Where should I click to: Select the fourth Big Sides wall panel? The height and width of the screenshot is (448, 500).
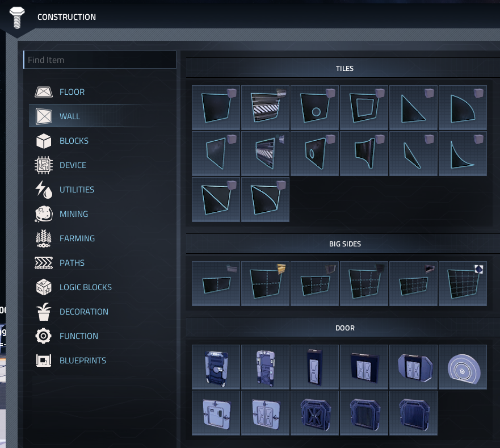pyautogui.click(x=364, y=284)
